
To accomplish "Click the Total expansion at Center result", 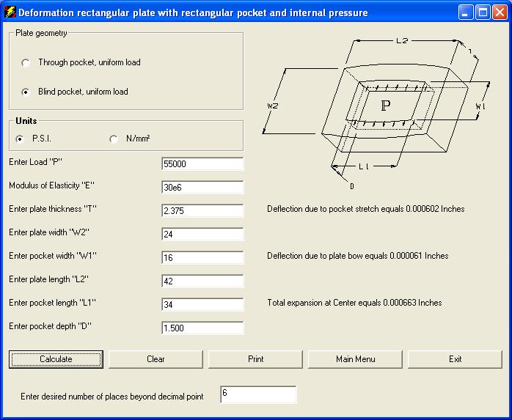I will 354,303.
